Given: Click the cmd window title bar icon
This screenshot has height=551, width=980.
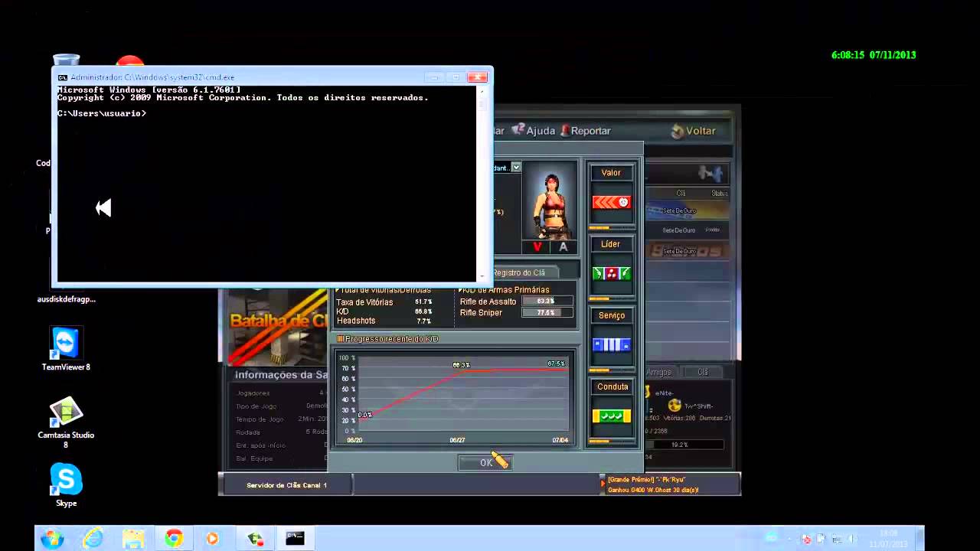Looking at the screenshot, I should pos(63,77).
